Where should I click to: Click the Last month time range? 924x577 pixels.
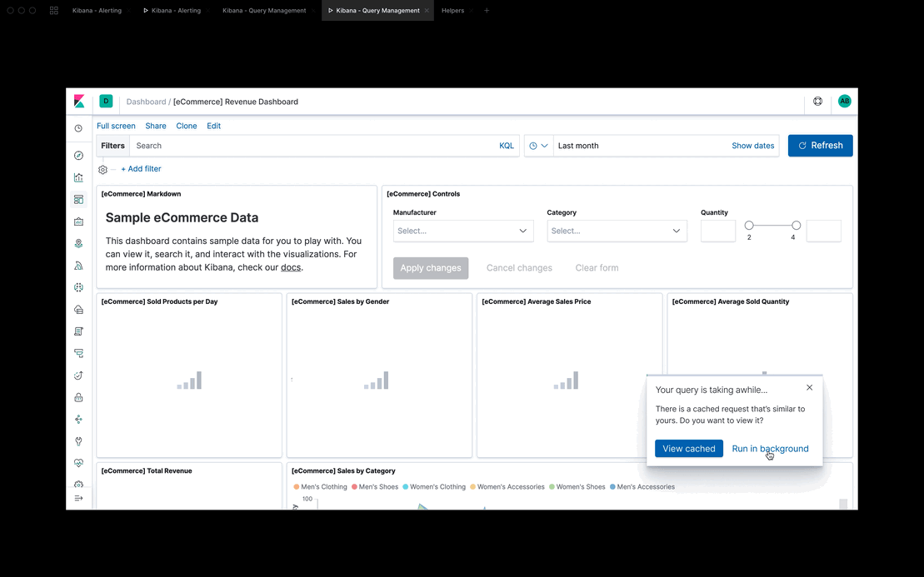(x=578, y=146)
